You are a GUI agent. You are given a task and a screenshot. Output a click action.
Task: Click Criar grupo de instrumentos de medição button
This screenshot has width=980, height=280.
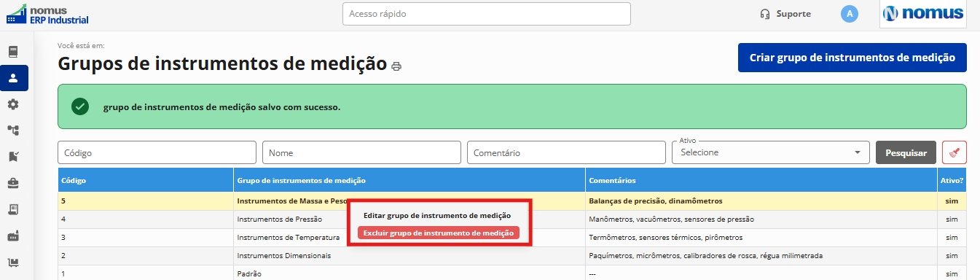(852, 58)
